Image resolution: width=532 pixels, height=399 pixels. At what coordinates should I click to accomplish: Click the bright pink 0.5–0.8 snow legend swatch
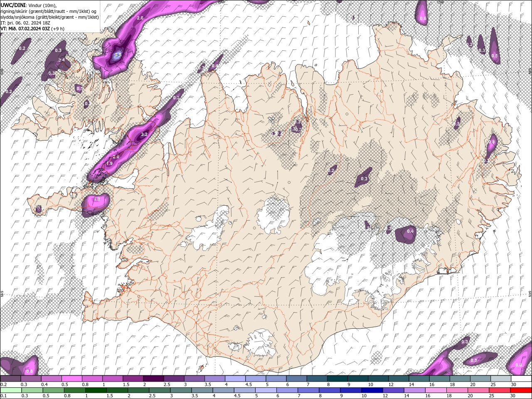(71, 379)
